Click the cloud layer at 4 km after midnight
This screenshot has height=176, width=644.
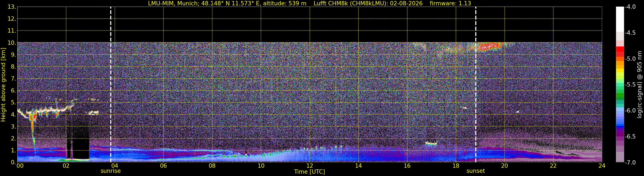[45, 111]
